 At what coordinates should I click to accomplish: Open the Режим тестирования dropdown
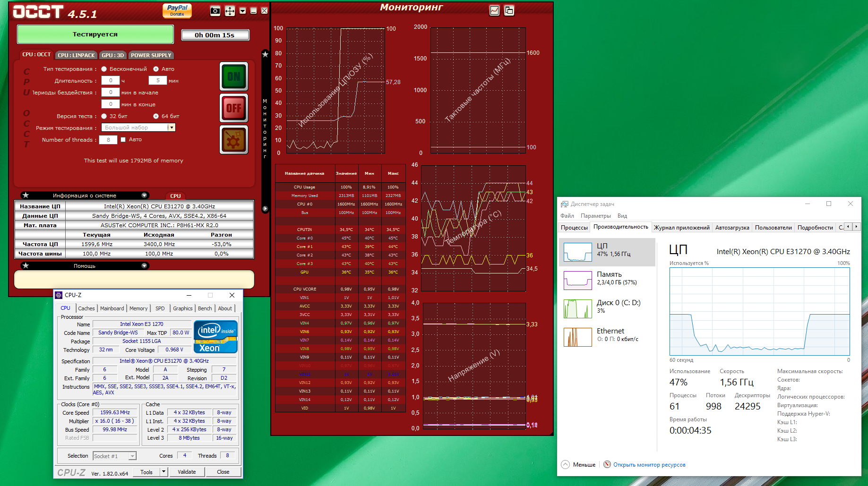(x=138, y=128)
